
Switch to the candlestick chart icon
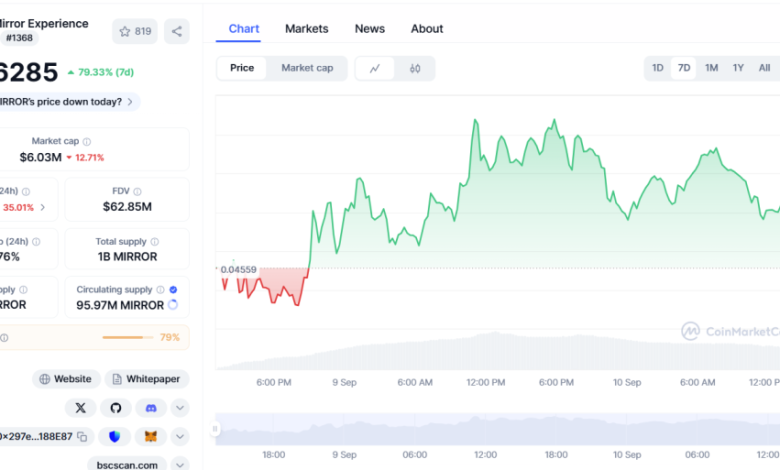[x=415, y=68]
